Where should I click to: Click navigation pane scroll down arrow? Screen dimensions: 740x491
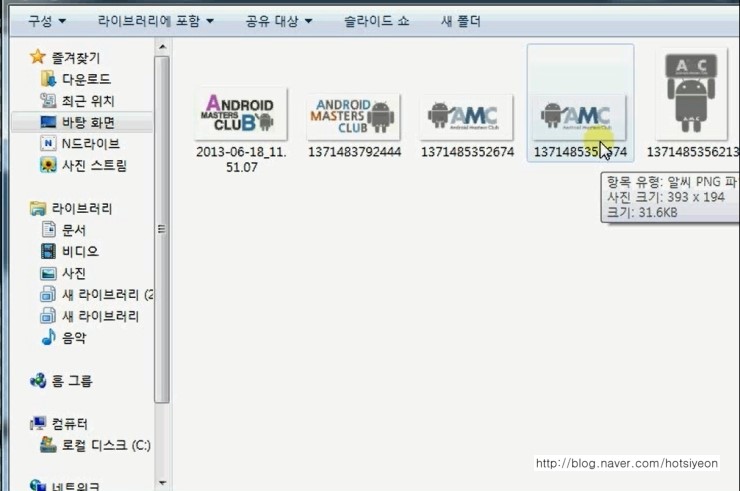coord(162,483)
